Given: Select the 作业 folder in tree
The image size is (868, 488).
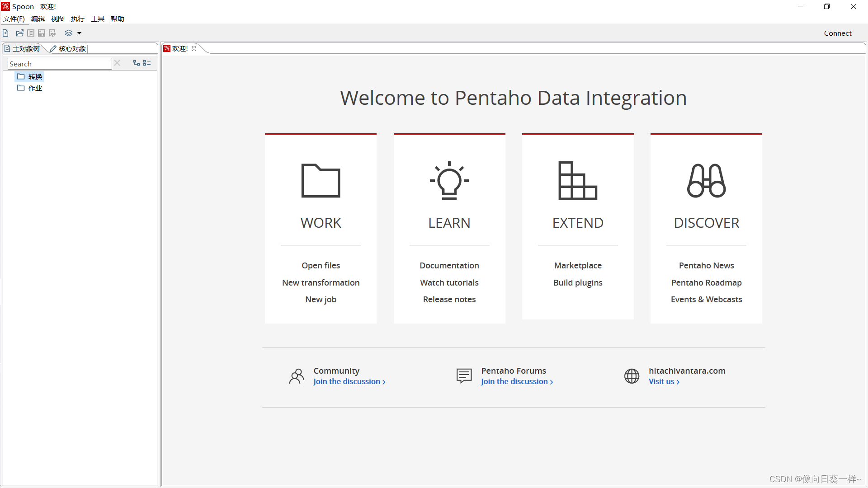Looking at the screenshot, I should point(30,88).
